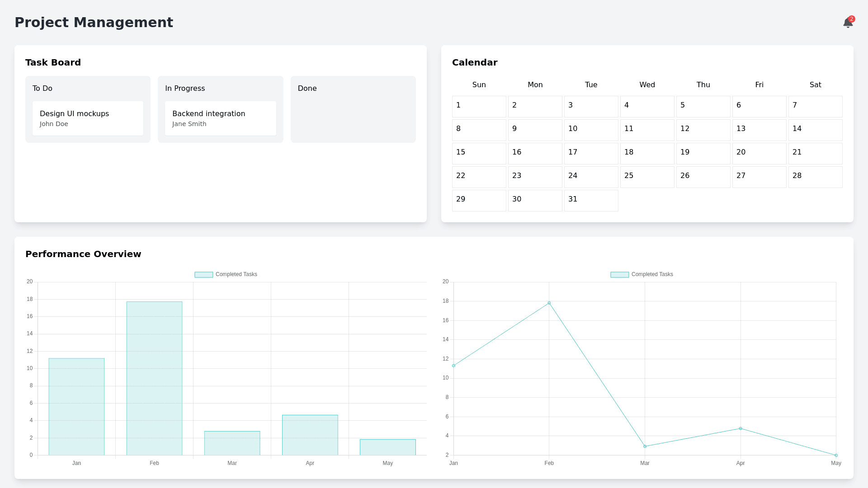868x488 pixels.
Task: Pick calendar day 18 under Wed
Action: pos(647,154)
